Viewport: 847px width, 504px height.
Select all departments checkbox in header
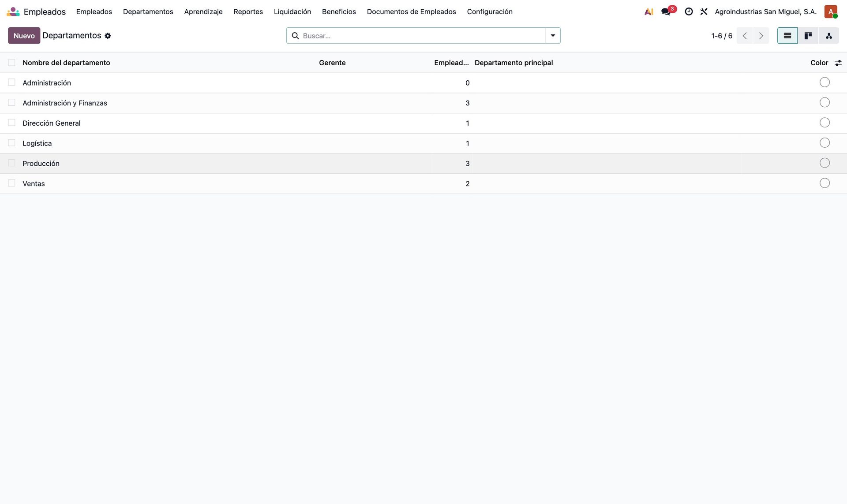click(11, 63)
